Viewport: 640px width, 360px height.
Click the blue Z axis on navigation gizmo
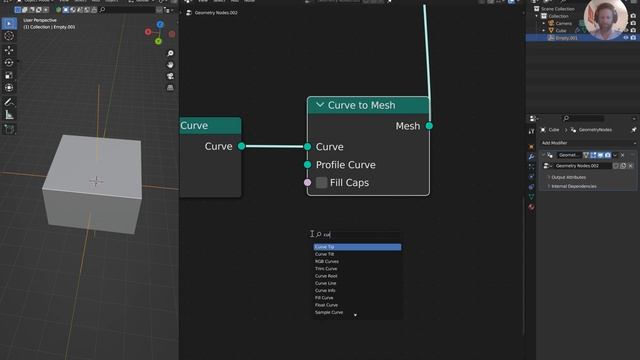(160, 25)
